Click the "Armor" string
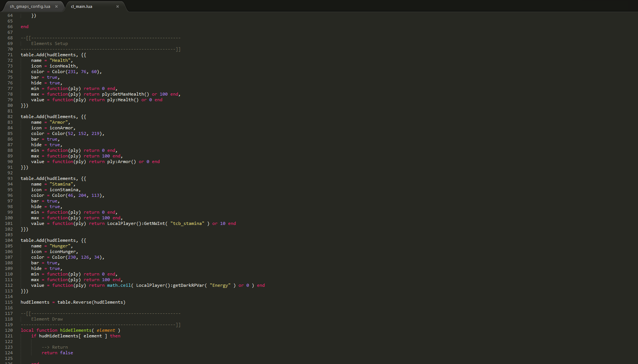Viewport: 638px width, 364px height. coord(59,122)
